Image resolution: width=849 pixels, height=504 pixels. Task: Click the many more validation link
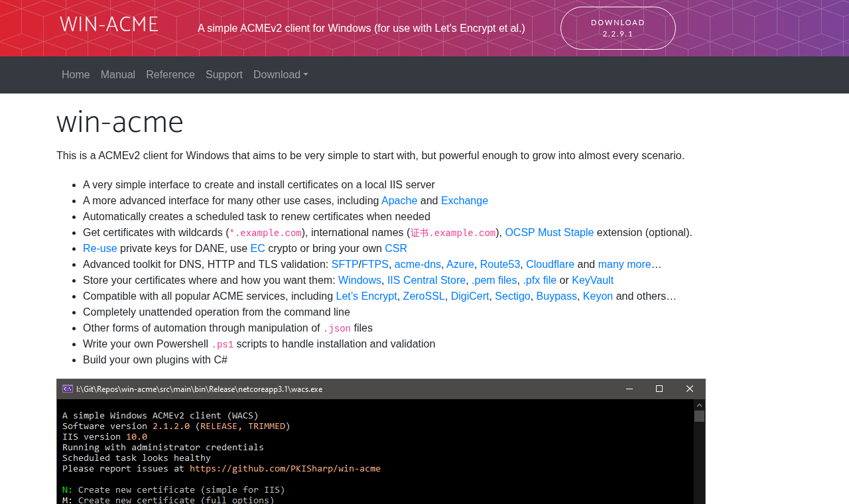[625, 265]
